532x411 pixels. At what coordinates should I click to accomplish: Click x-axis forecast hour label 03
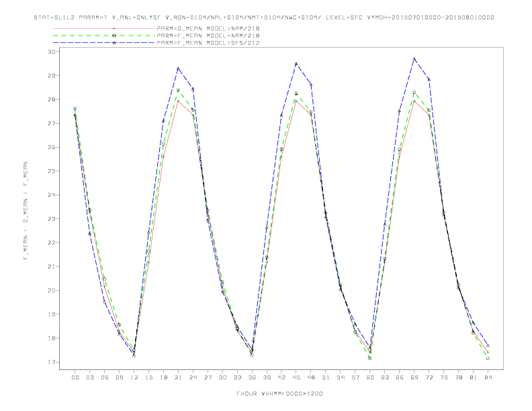point(89,377)
